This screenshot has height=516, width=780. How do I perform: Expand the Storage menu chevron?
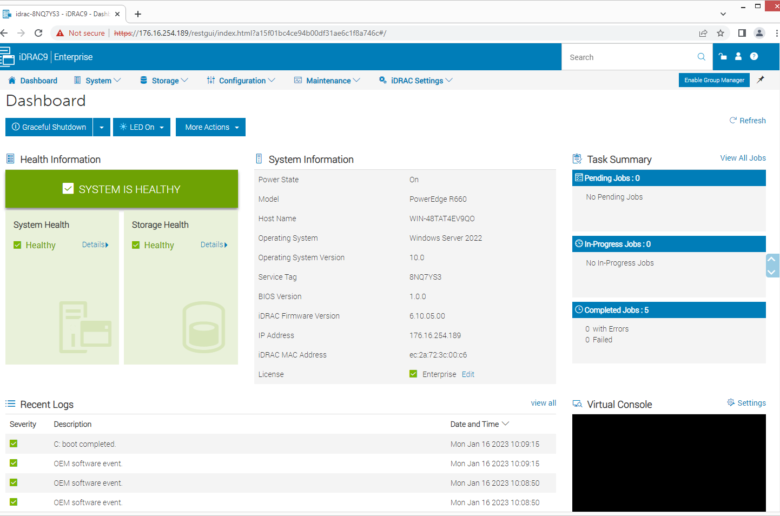[x=185, y=80]
